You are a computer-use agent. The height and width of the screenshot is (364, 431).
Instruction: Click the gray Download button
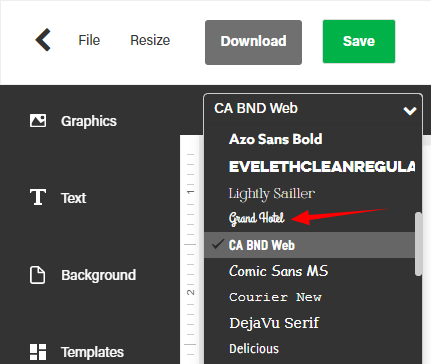[x=253, y=42]
